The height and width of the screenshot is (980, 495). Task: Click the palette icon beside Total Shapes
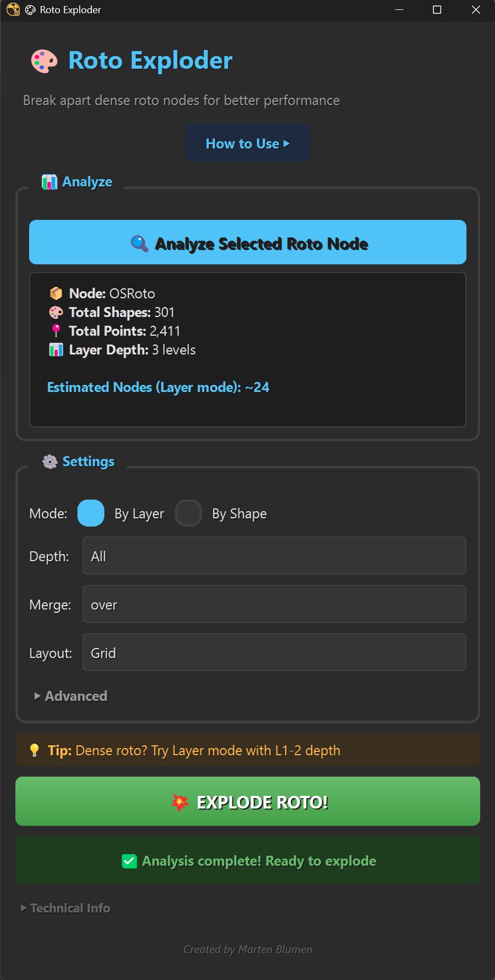56,312
